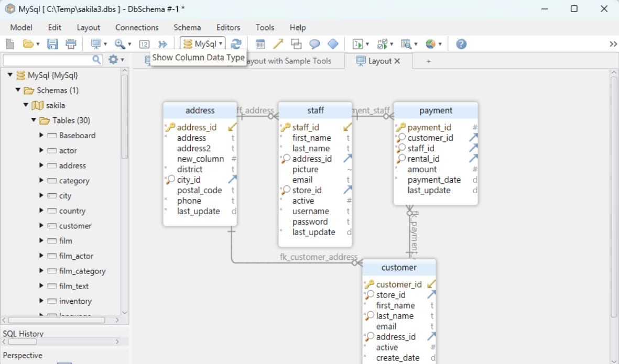
Task: Click the search magnifier in the tree filter
Action: tap(96, 60)
